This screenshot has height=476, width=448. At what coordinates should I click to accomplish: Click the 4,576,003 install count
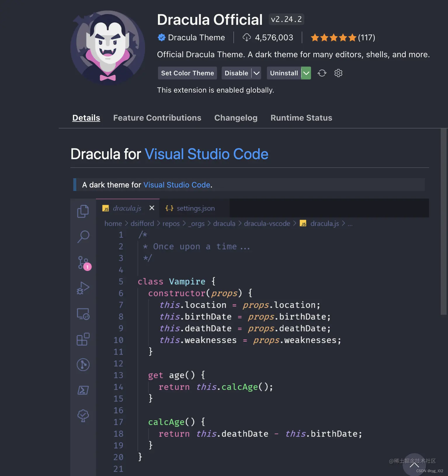(x=274, y=37)
